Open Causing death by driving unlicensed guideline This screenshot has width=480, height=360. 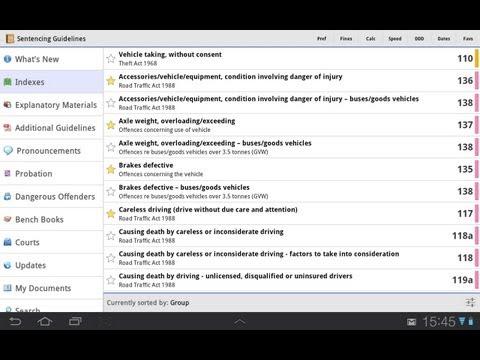pos(292,280)
